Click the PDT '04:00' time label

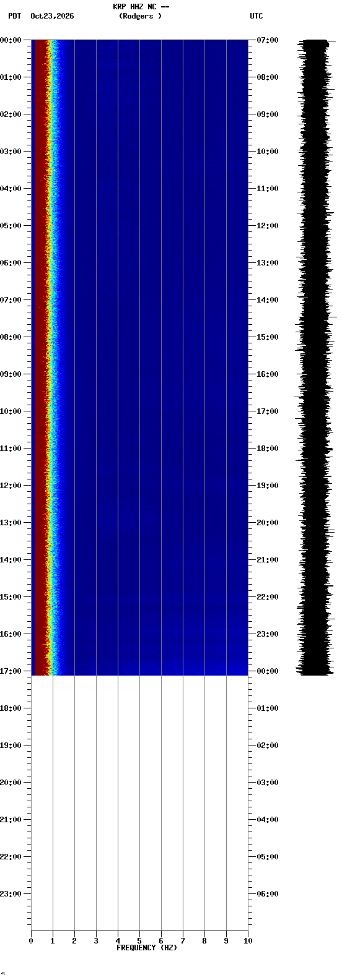(x=11, y=189)
